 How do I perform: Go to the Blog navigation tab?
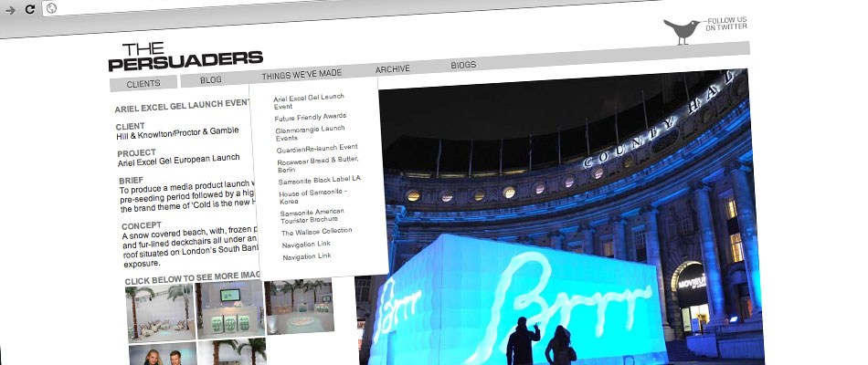pyautogui.click(x=211, y=80)
